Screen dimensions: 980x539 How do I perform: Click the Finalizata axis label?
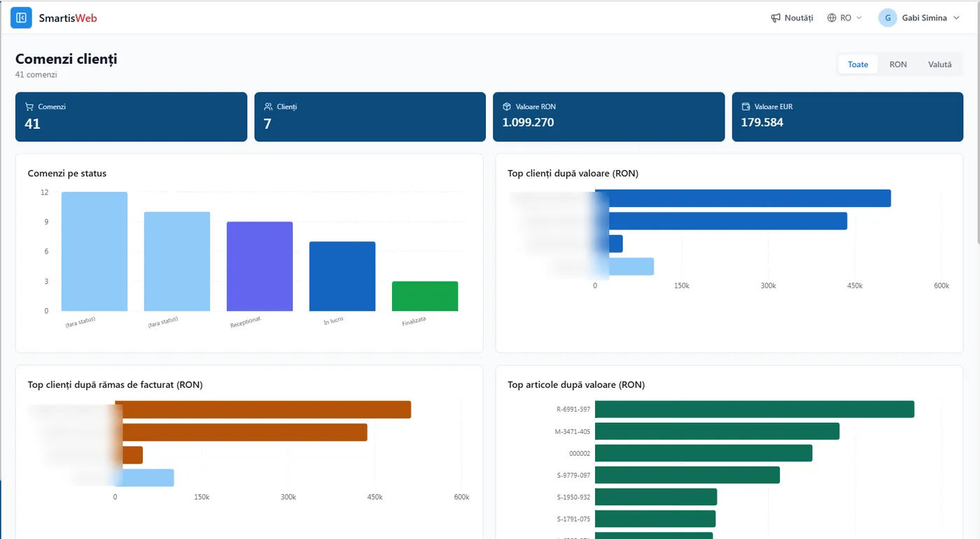click(414, 321)
